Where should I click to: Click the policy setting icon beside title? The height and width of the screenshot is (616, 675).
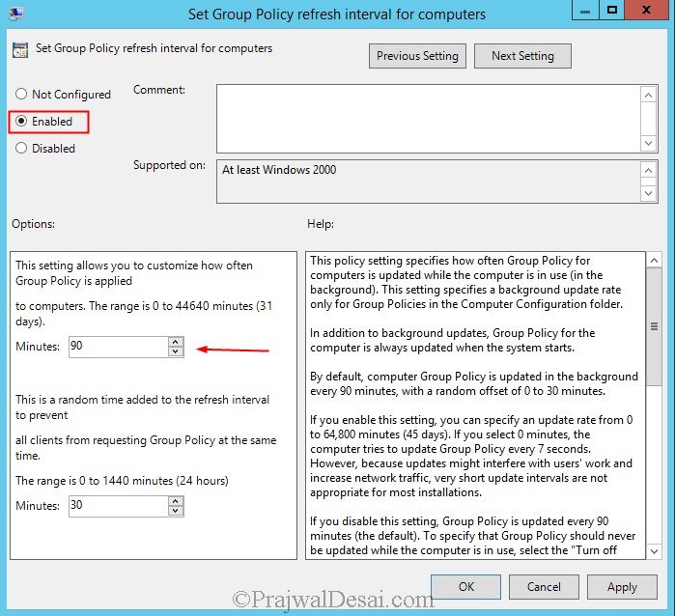click(20, 50)
